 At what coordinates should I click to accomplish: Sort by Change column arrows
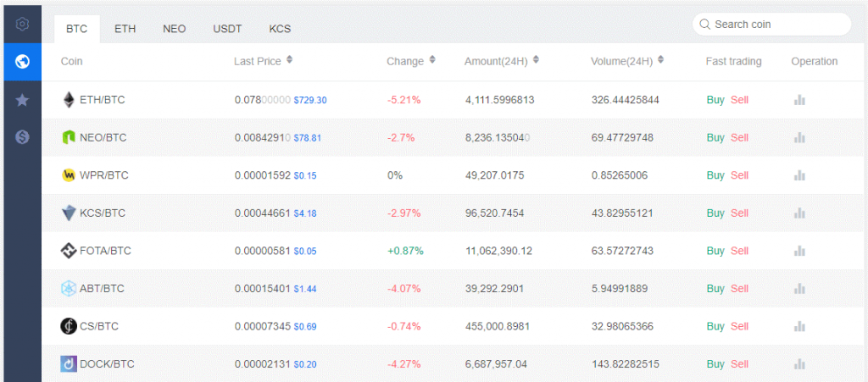click(x=432, y=59)
